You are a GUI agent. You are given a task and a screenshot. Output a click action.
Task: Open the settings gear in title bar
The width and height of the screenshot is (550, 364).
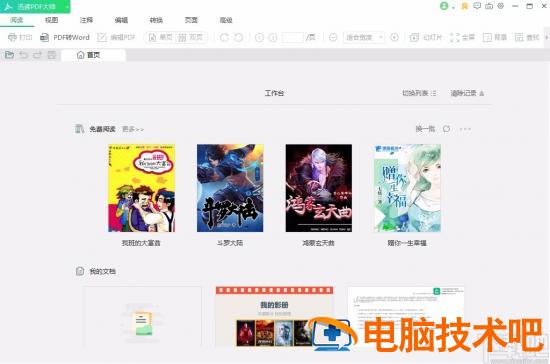(501, 6)
